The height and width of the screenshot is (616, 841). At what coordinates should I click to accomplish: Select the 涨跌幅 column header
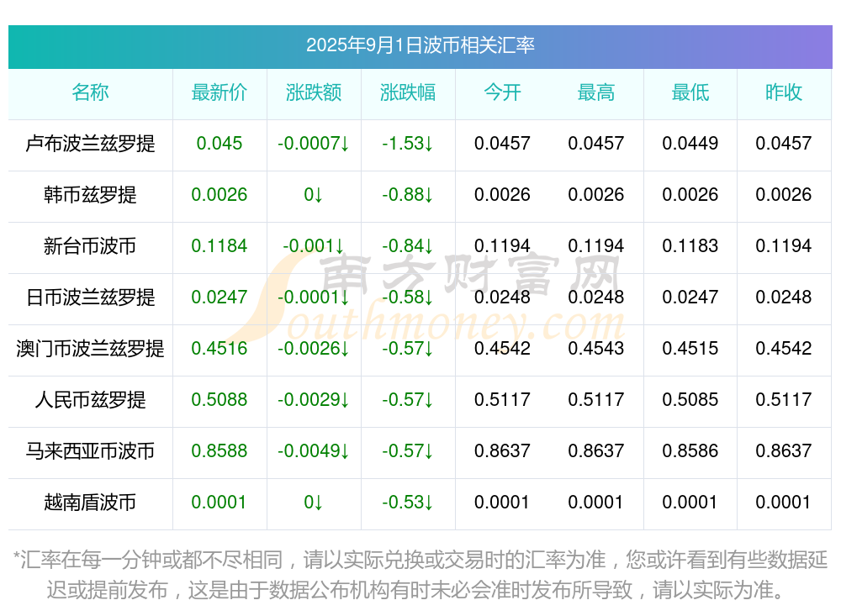click(408, 92)
